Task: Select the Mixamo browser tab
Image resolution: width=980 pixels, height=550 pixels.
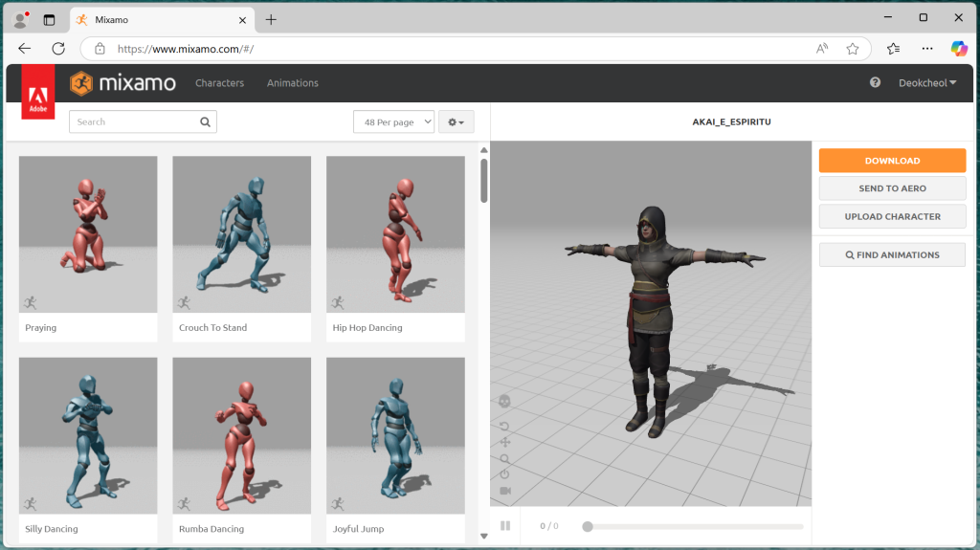Action: click(x=162, y=20)
